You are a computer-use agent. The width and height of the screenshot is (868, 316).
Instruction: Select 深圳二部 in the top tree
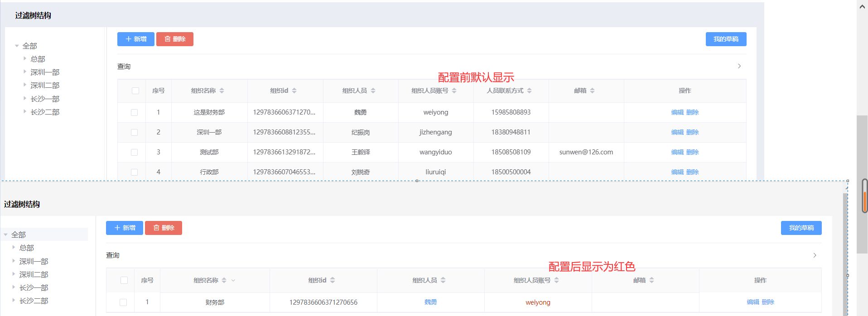click(45, 85)
